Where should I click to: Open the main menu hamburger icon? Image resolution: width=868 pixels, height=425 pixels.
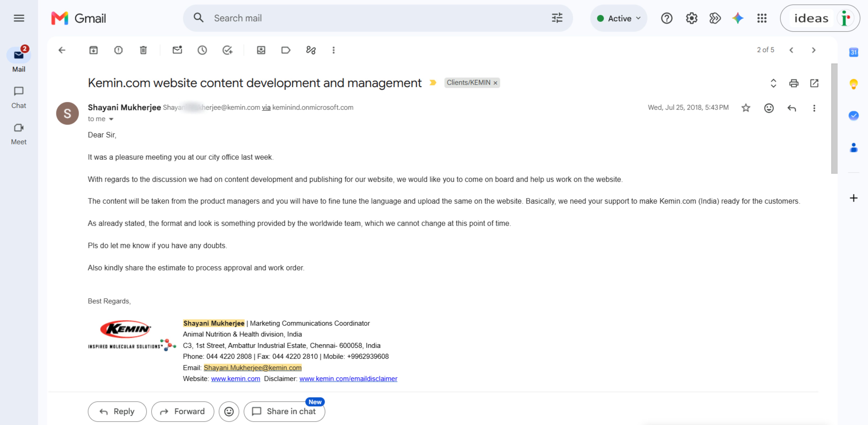[19, 18]
